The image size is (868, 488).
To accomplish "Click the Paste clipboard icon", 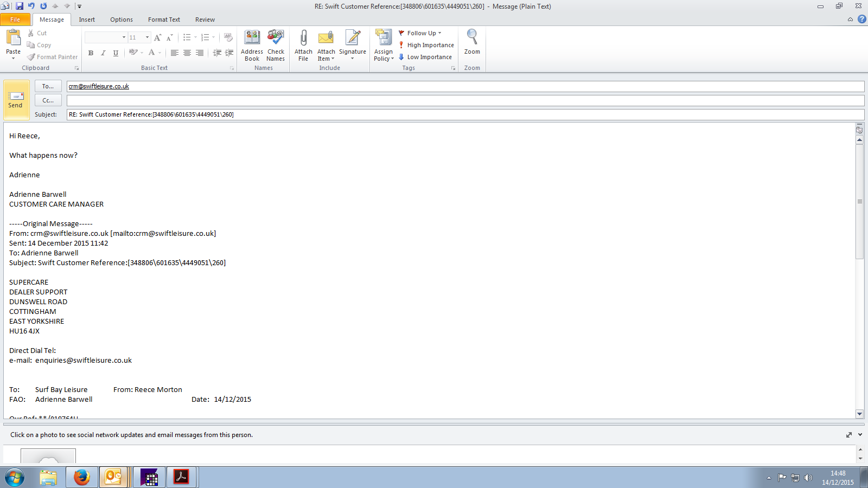I will (x=13, y=37).
